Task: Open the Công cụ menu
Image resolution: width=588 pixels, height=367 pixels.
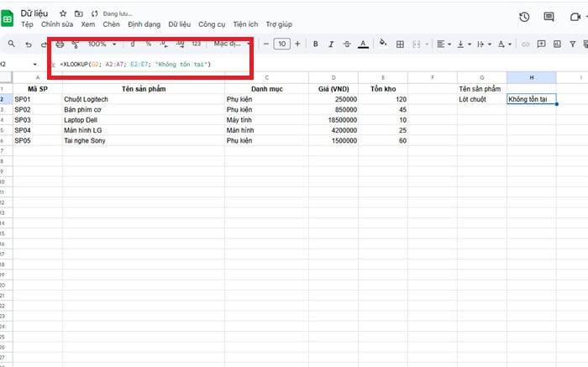Action: click(x=212, y=24)
